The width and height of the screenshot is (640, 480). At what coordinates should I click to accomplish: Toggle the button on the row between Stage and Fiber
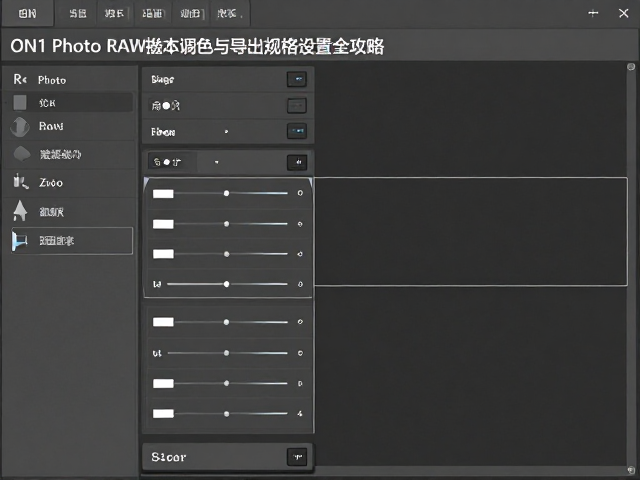[x=297, y=106]
